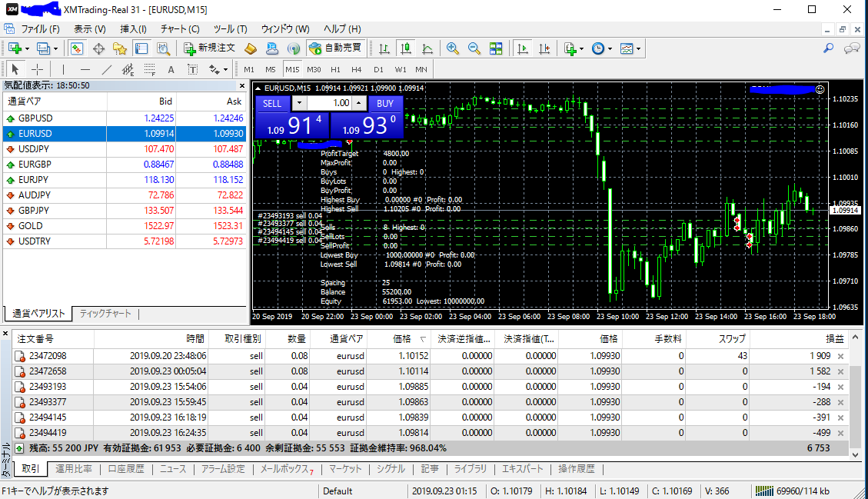This screenshot has width=868, height=499.
Task: Open 表示 (V) menu
Action: tap(90, 28)
